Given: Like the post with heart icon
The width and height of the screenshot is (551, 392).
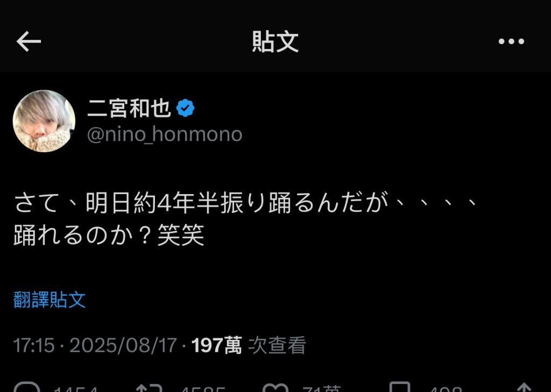Looking at the screenshot, I should tap(275, 388).
